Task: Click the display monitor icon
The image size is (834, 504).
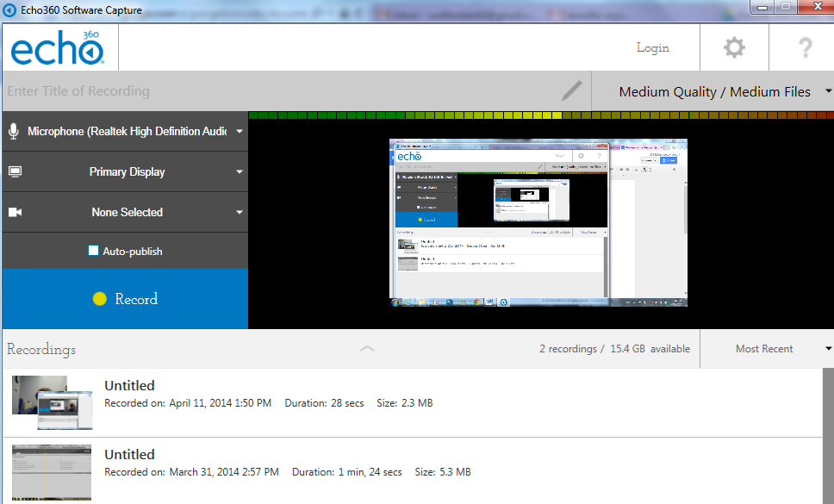Action: coord(15,171)
